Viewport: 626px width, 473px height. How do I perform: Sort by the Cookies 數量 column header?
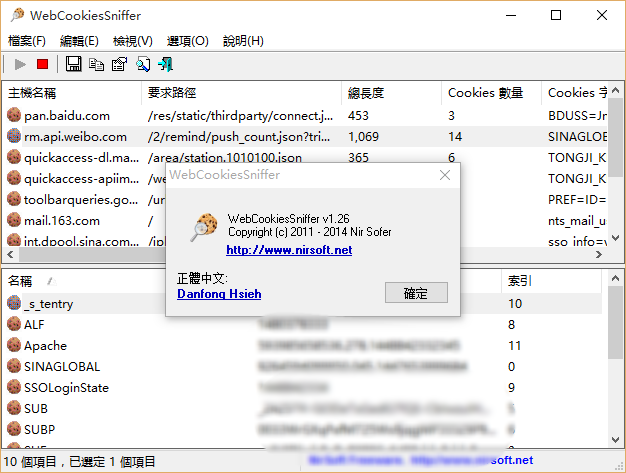click(x=485, y=93)
